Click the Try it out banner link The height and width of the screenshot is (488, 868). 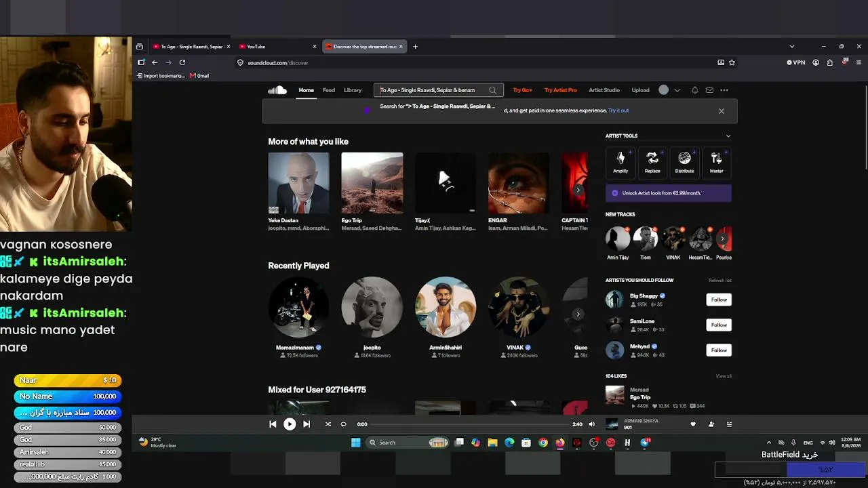618,110
